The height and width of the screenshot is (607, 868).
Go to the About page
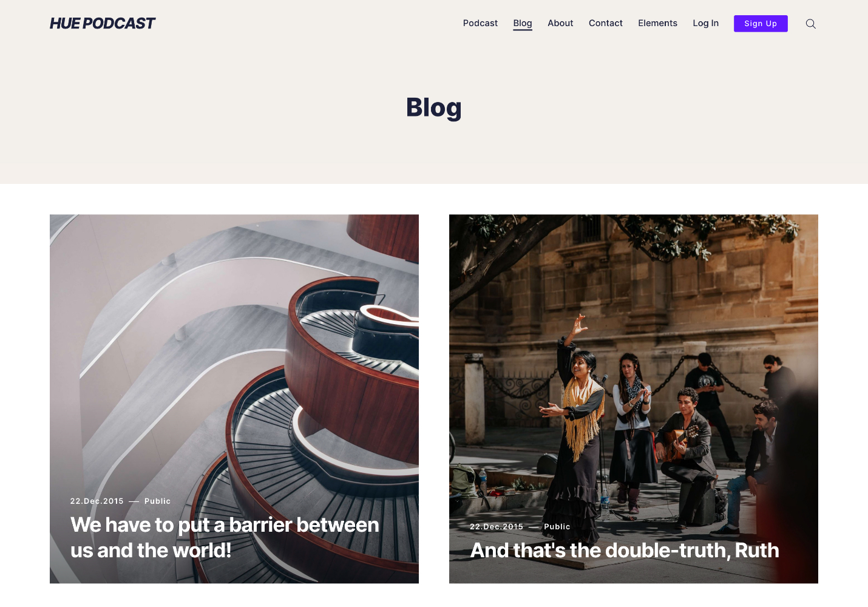click(x=560, y=23)
